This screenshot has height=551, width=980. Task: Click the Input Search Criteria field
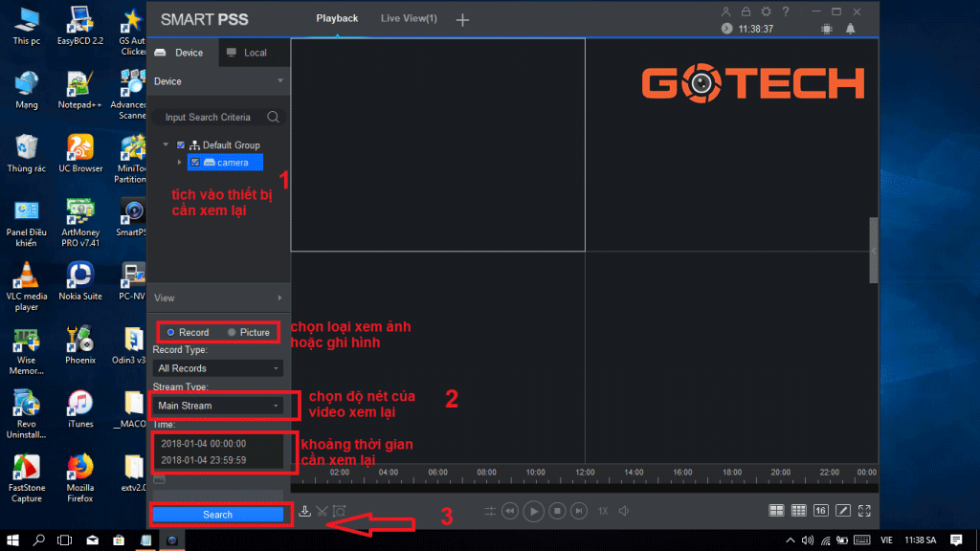tap(211, 115)
